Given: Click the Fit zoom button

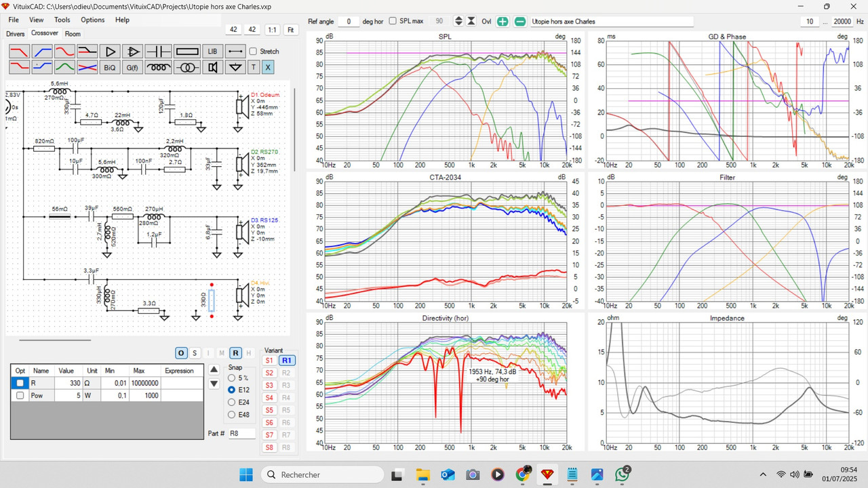Looking at the screenshot, I should tap(290, 30).
